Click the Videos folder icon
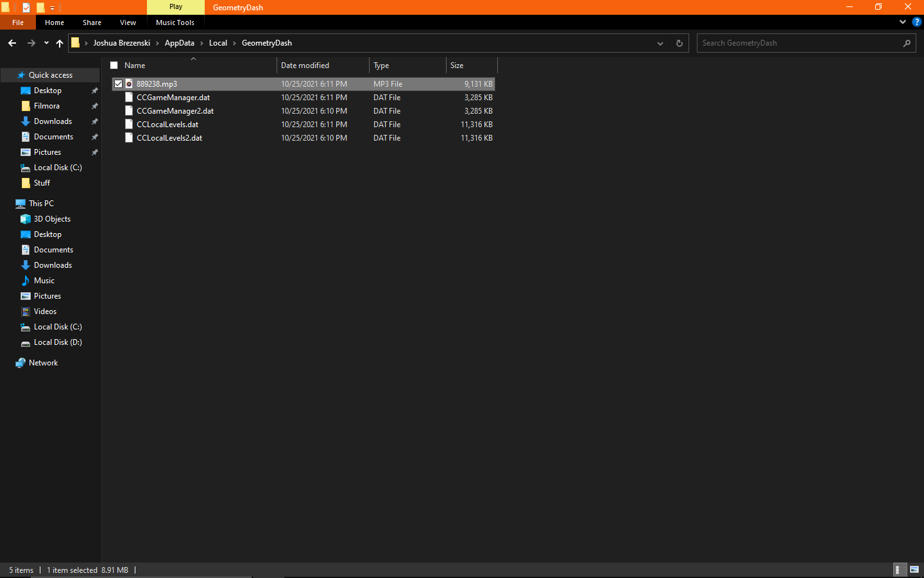 pyautogui.click(x=26, y=311)
